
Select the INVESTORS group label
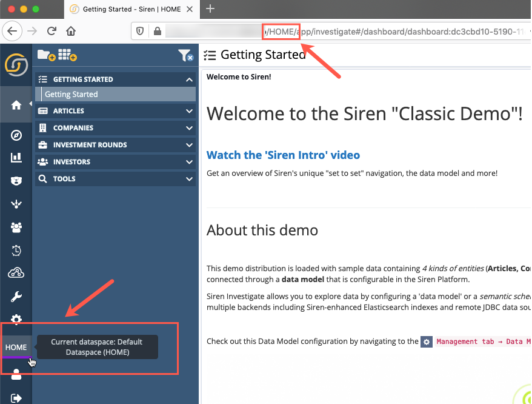[71, 162]
